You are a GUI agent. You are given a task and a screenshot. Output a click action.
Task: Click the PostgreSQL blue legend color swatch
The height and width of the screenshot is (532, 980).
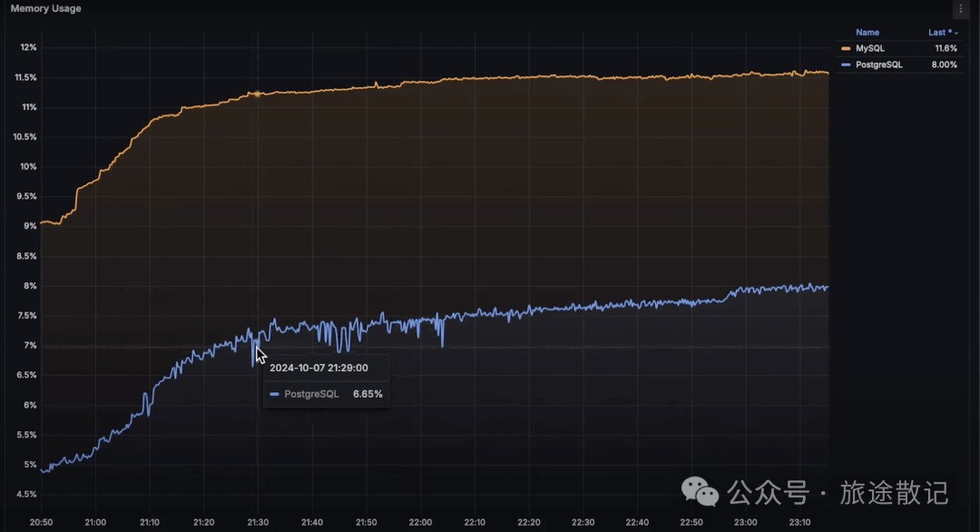[846, 65]
